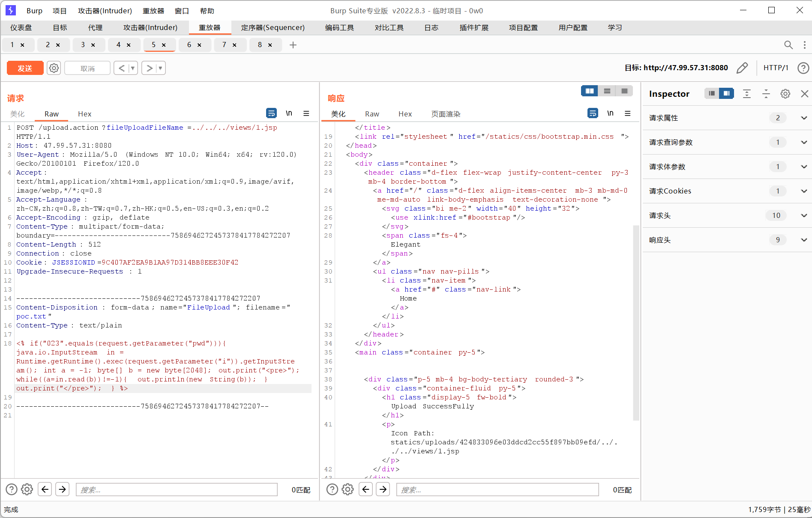Open Repeater settings gear next to 发送
The width and height of the screenshot is (812, 518).
pyautogui.click(x=54, y=68)
